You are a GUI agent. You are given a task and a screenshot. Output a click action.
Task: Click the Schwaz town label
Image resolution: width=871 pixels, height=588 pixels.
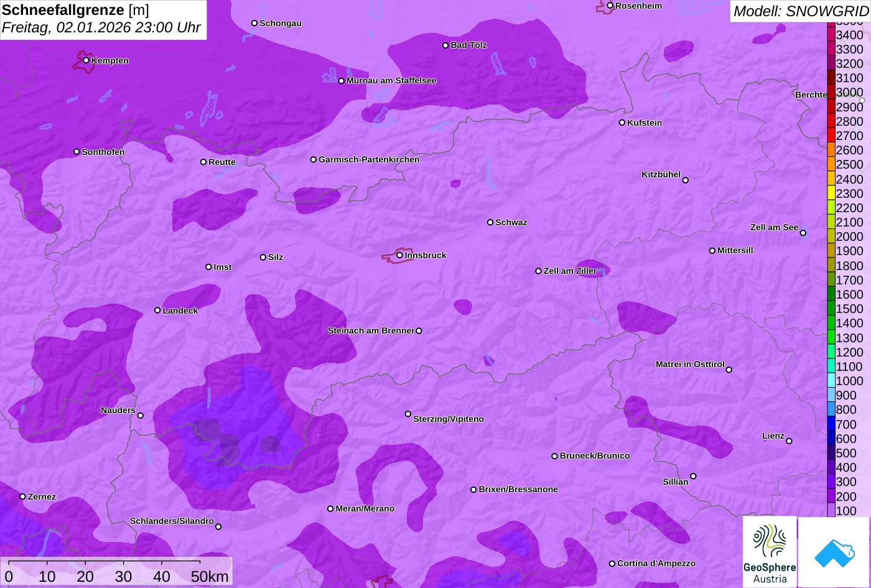[x=511, y=222]
